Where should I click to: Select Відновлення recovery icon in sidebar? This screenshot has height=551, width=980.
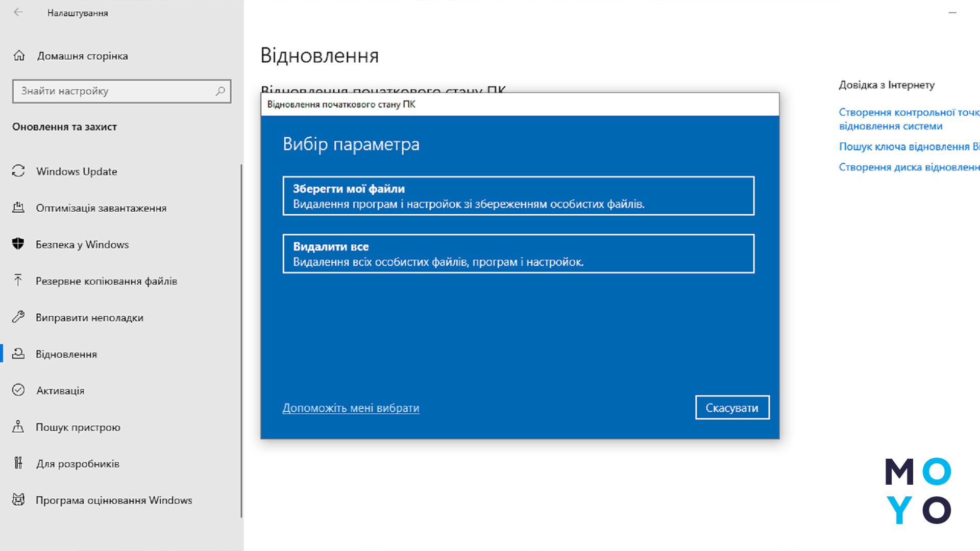(18, 353)
